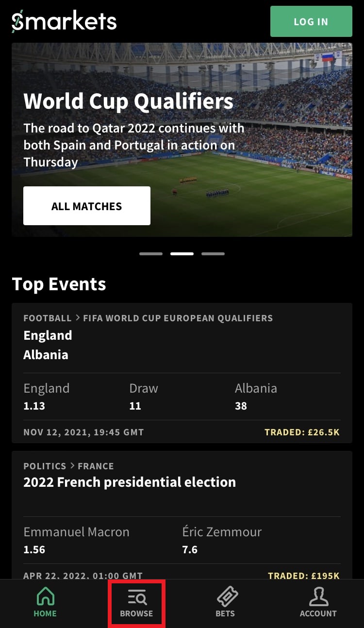The image size is (364, 628).
Task: Open the Bets ticket icon tab
Action: (x=225, y=602)
